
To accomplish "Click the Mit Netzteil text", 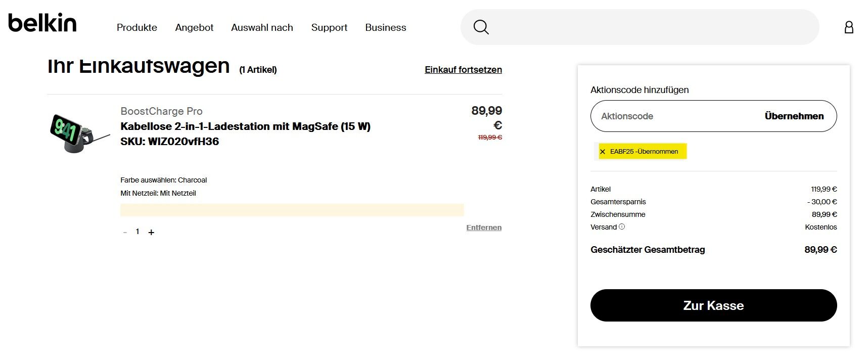I will click(158, 193).
